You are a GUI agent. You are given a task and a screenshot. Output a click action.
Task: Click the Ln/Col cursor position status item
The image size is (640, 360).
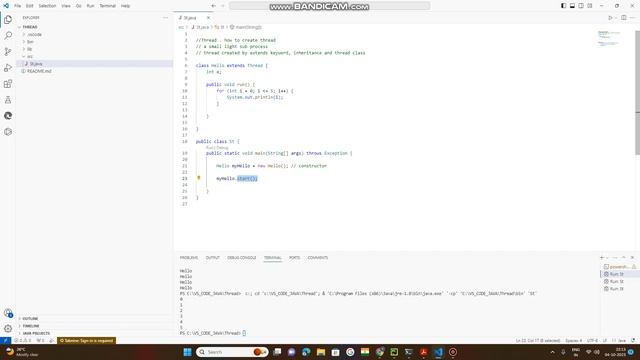tap(538, 340)
